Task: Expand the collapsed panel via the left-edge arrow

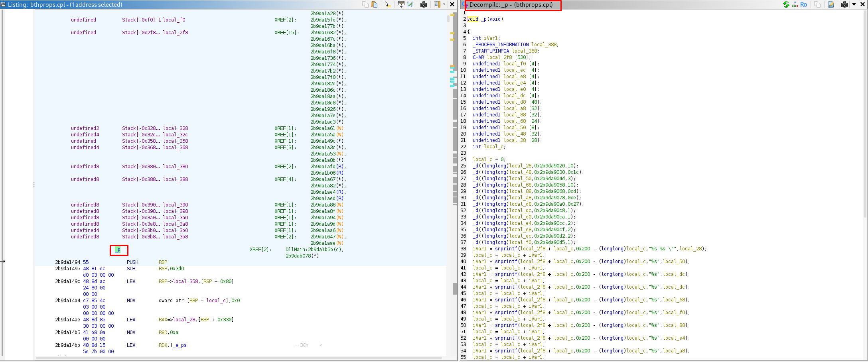Action: point(3,261)
